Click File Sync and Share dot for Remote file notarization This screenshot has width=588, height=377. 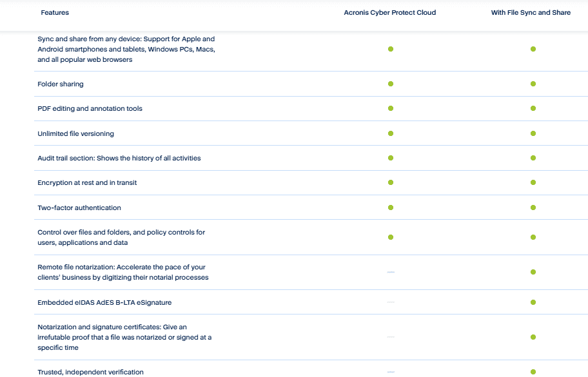533,272
